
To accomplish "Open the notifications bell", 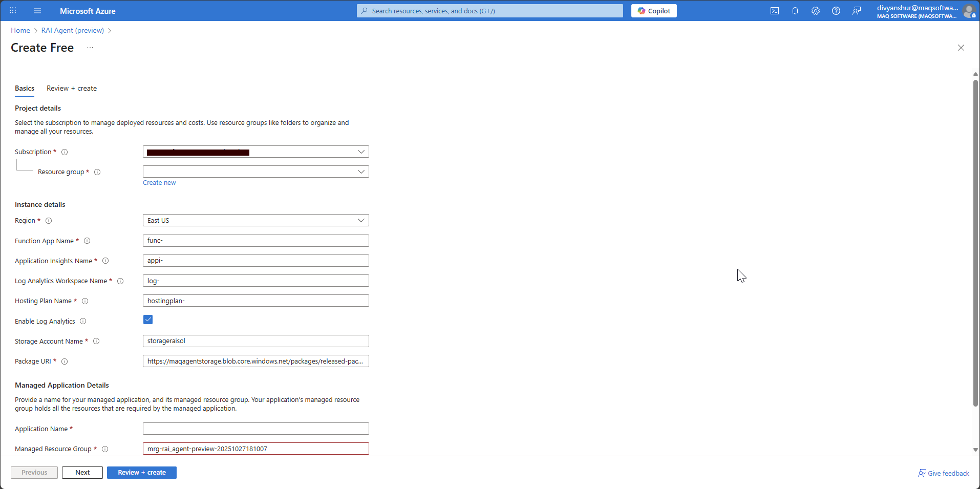I will tap(795, 11).
